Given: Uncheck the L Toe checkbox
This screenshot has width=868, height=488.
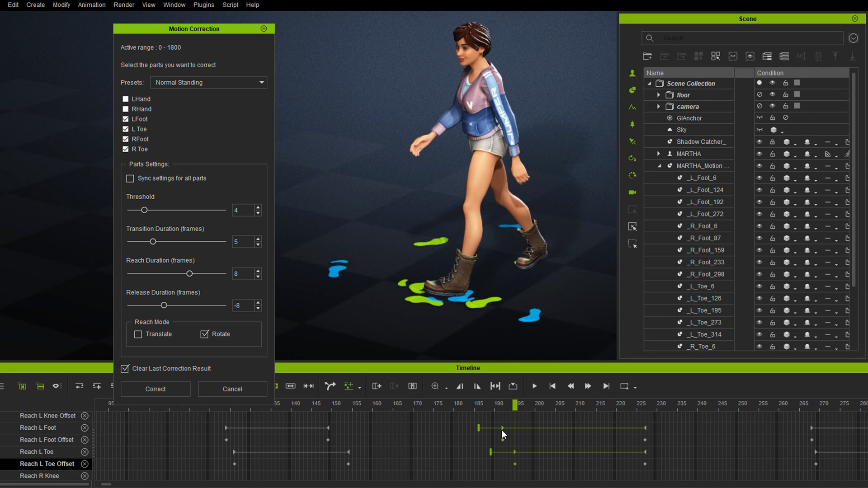Looking at the screenshot, I should [126, 129].
